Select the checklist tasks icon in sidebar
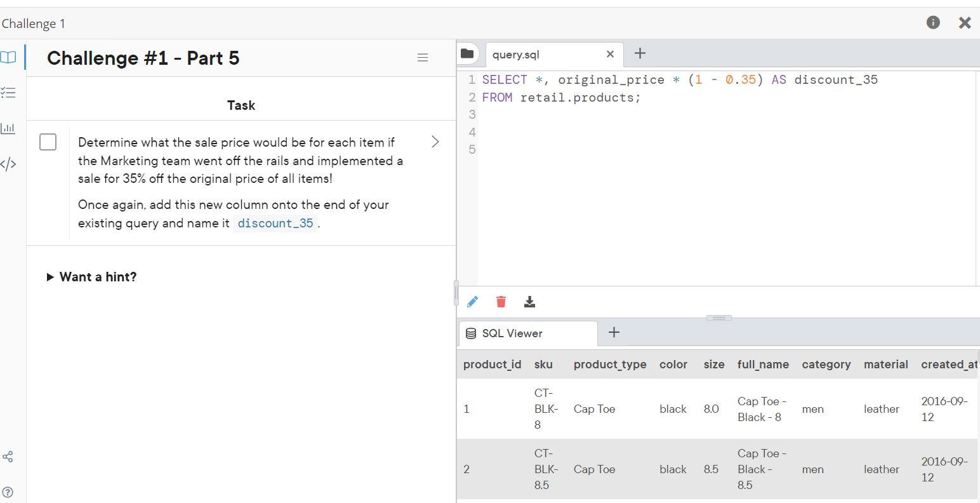The height and width of the screenshot is (503, 980). pyautogui.click(x=9, y=93)
